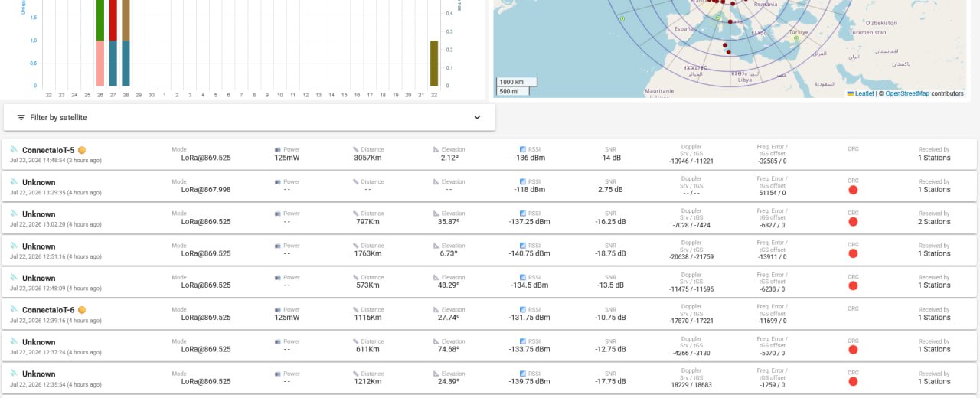Open the Filter by satellite panel label

coord(58,118)
